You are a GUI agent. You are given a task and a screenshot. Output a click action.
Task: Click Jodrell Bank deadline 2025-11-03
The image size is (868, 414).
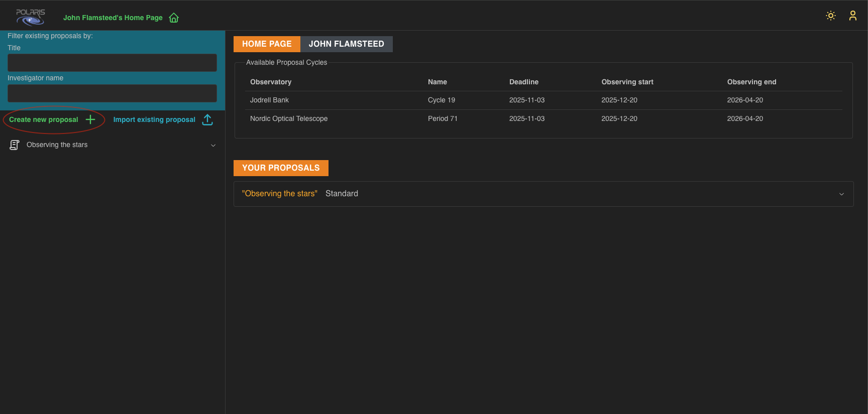click(527, 100)
